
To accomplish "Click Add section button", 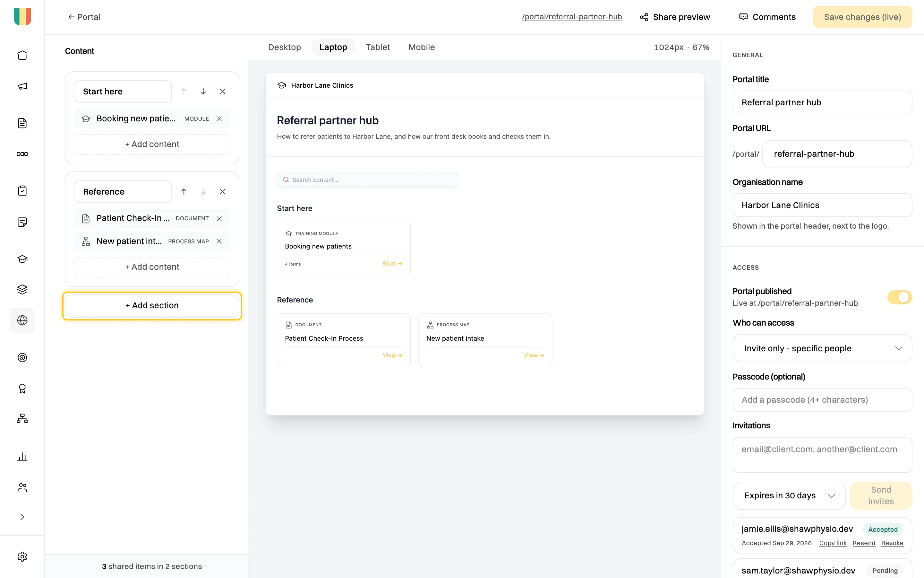I will 152,305.
